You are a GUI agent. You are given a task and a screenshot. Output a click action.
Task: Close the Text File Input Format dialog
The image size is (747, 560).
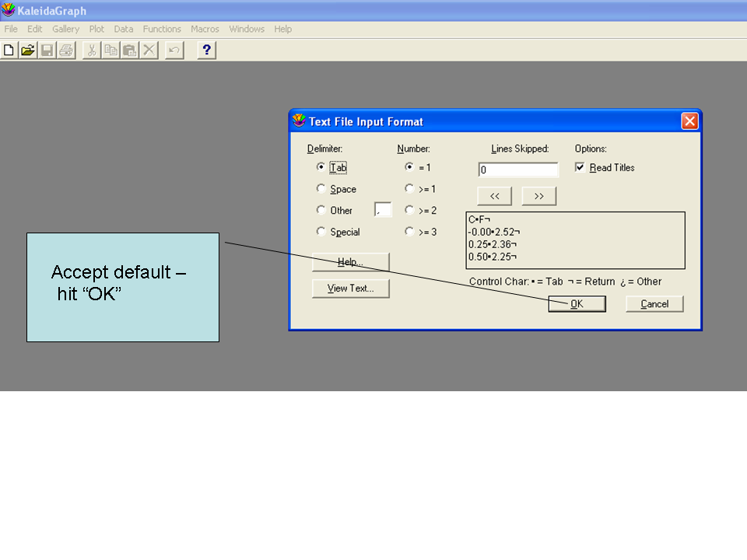tap(690, 121)
